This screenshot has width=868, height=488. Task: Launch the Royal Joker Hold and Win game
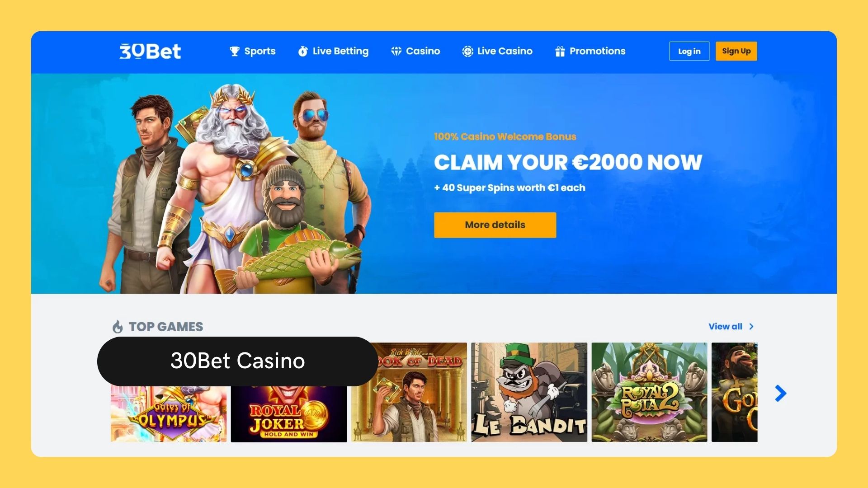pos(289,414)
